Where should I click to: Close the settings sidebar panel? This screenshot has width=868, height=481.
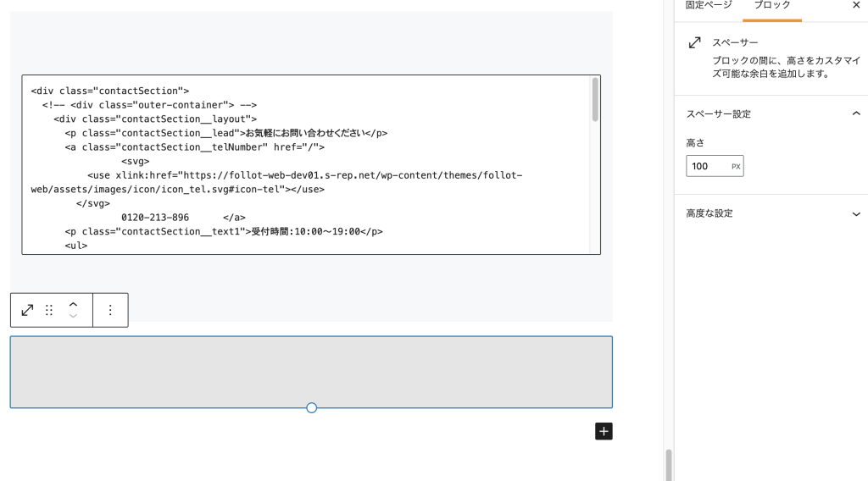tap(855, 5)
